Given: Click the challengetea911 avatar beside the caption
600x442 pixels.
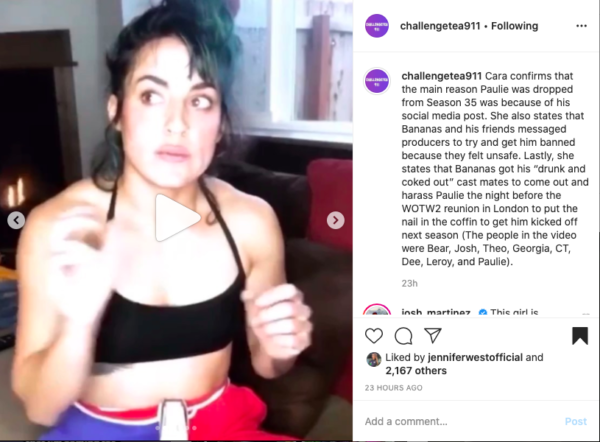Looking at the screenshot, I should (377, 82).
